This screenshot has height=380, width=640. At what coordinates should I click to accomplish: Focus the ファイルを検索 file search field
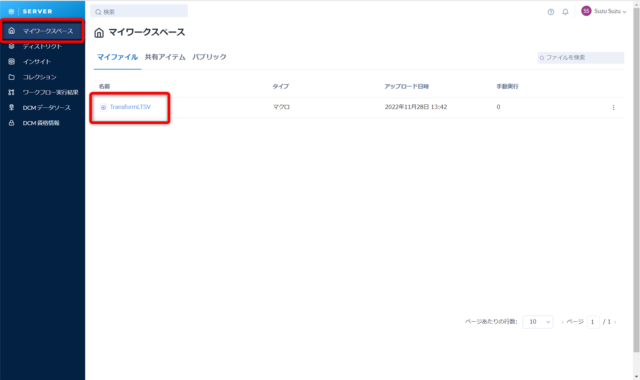pos(581,58)
